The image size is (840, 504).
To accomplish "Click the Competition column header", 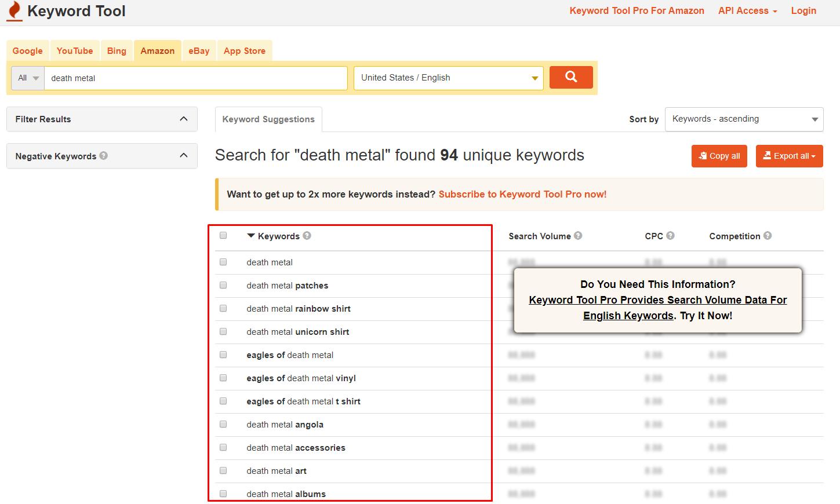I will pos(734,236).
